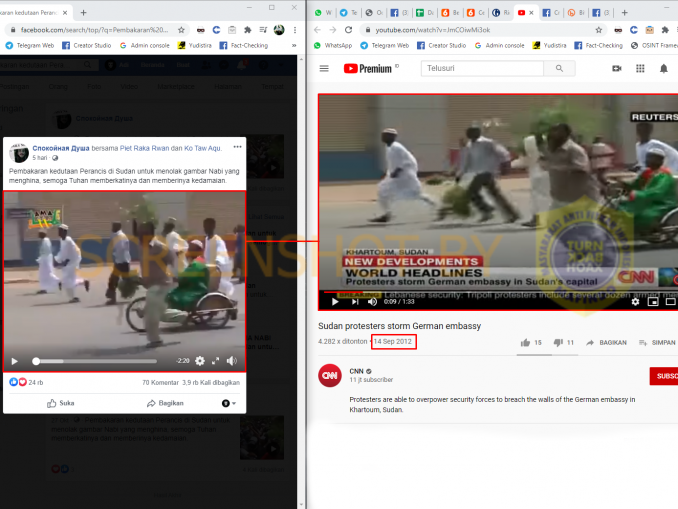Move the Facebook video progress slider
The width and height of the screenshot is (678, 509).
pos(36,361)
